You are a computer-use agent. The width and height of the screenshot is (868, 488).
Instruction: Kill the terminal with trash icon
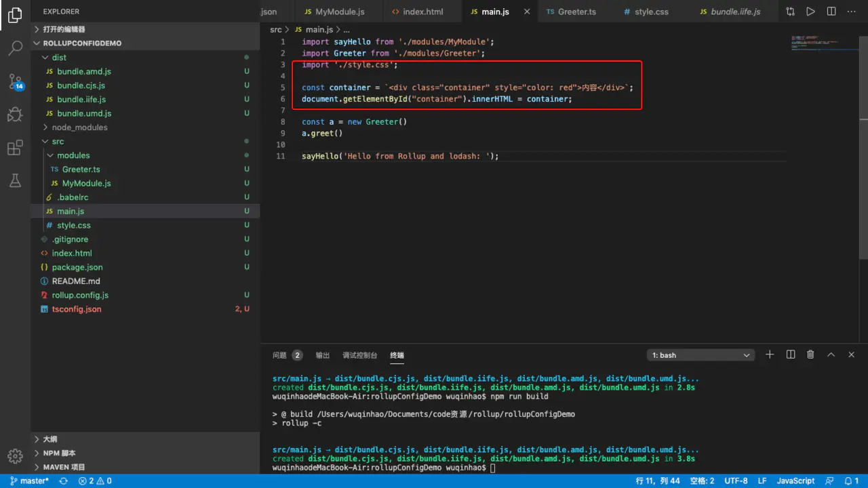click(x=810, y=354)
